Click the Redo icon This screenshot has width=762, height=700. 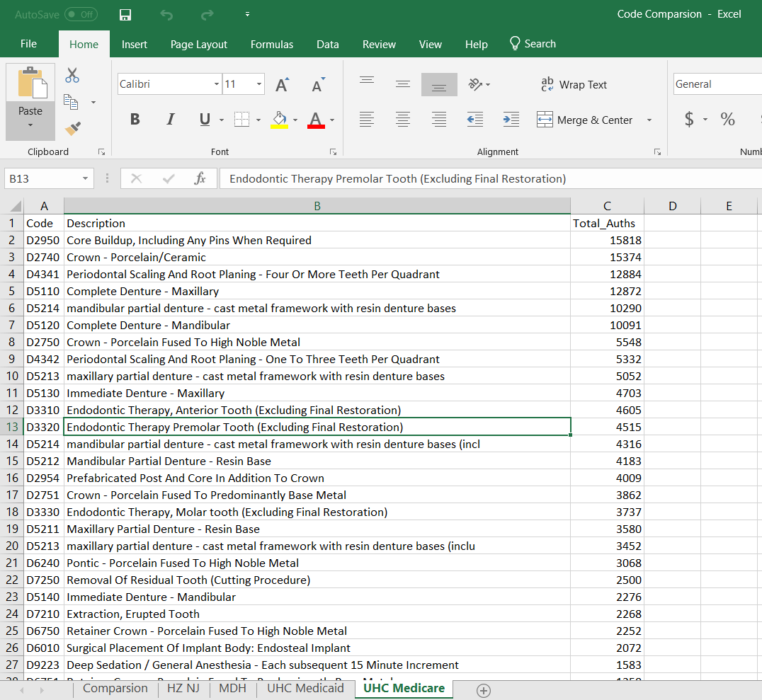pos(206,14)
